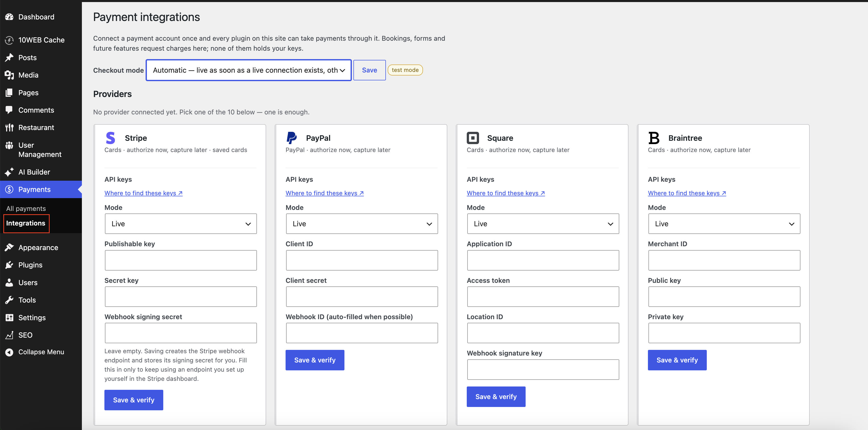
Task: Click the Settings sliders icon
Action: 9,317
